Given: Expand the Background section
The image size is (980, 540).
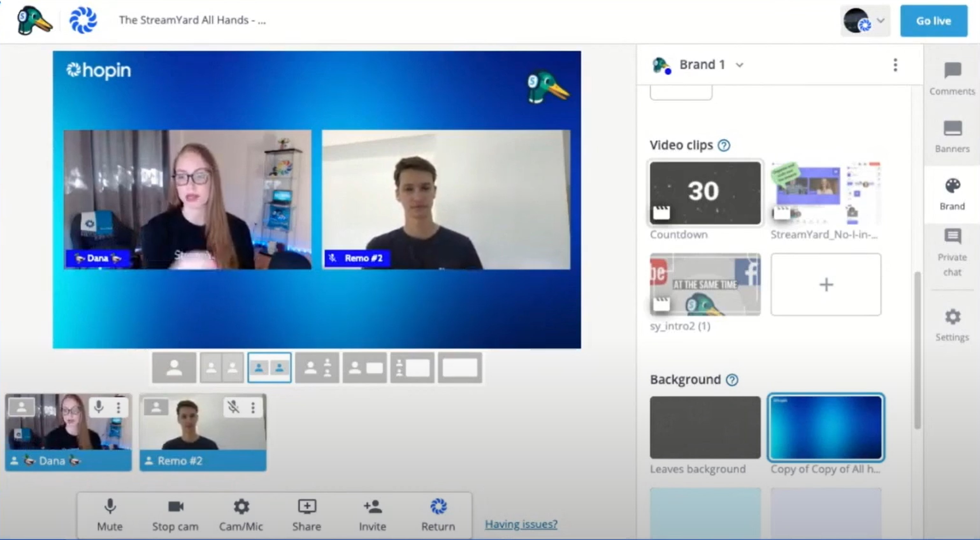Looking at the screenshot, I should (685, 379).
